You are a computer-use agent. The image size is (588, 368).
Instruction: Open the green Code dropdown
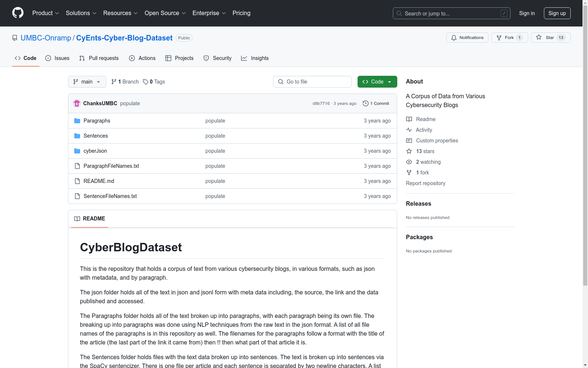click(x=377, y=82)
